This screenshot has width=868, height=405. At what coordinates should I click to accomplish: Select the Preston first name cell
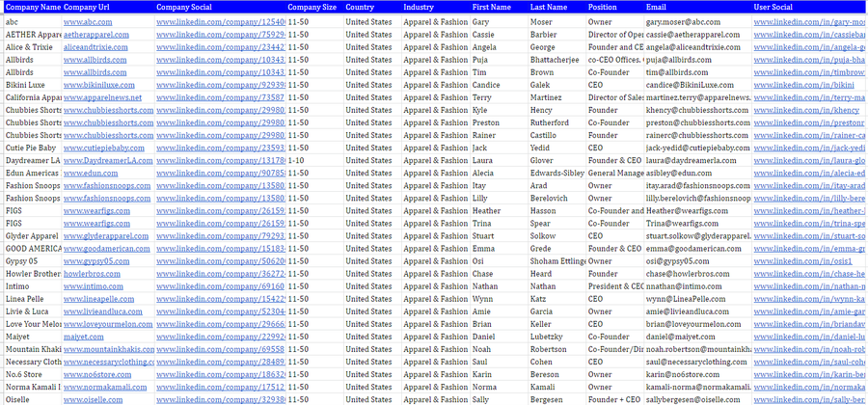point(499,122)
